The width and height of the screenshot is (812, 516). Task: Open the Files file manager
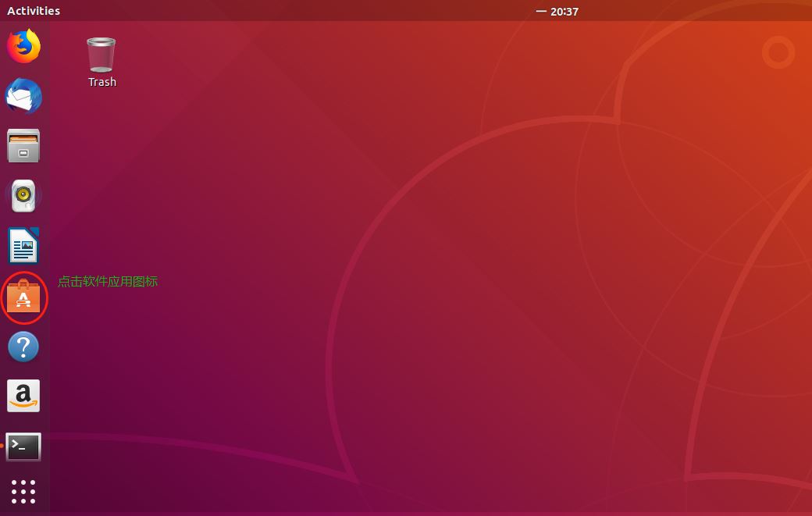(x=23, y=146)
